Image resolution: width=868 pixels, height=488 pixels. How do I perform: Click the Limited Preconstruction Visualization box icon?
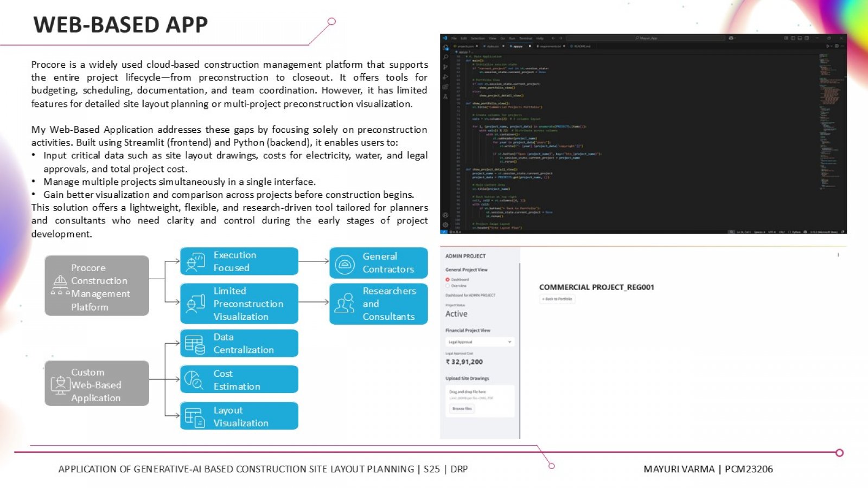tap(195, 304)
